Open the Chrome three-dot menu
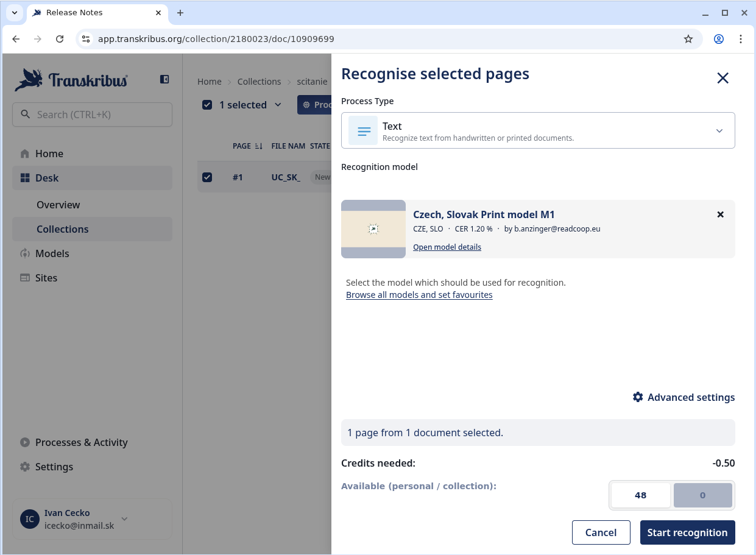This screenshot has width=756, height=555. [x=741, y=39]
